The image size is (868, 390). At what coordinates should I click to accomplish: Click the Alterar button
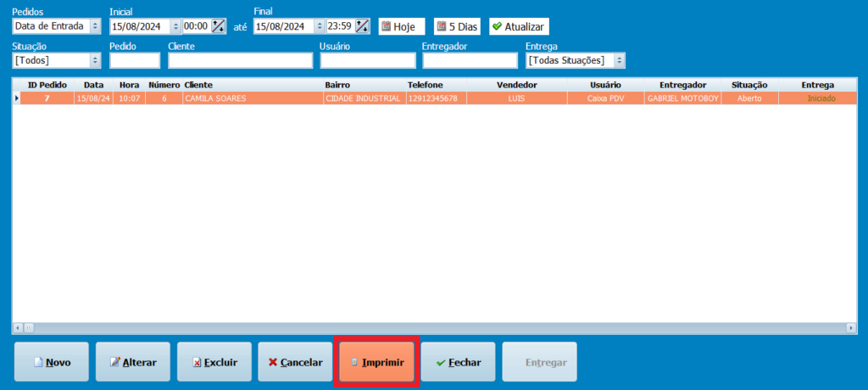(133, 362)
